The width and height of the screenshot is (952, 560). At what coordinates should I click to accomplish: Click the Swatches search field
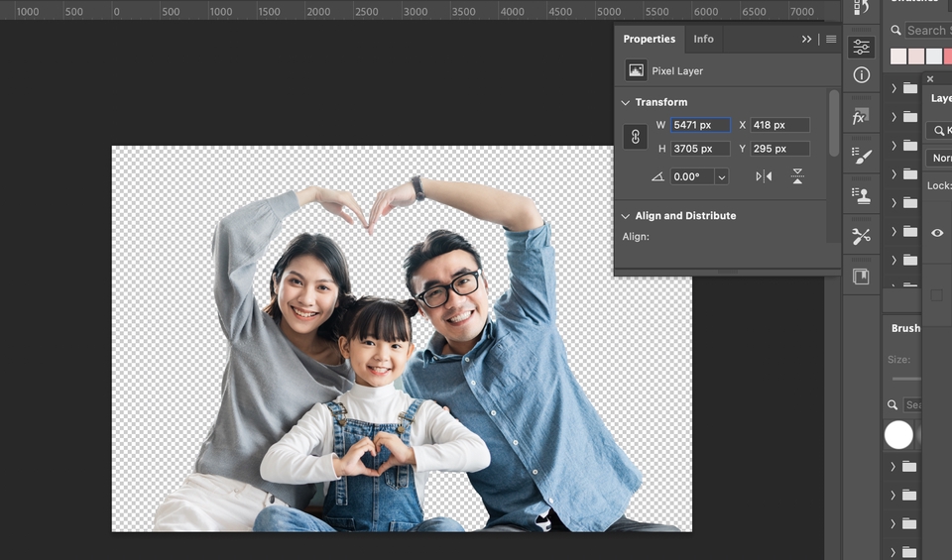(x=928, y=30)
